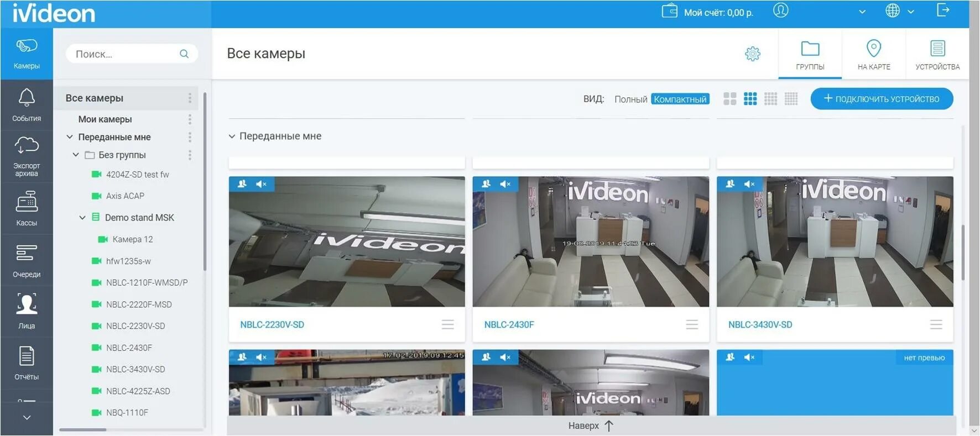Open options menu for Мои камеры
The image size is (980, 436).
click(190, 119)
